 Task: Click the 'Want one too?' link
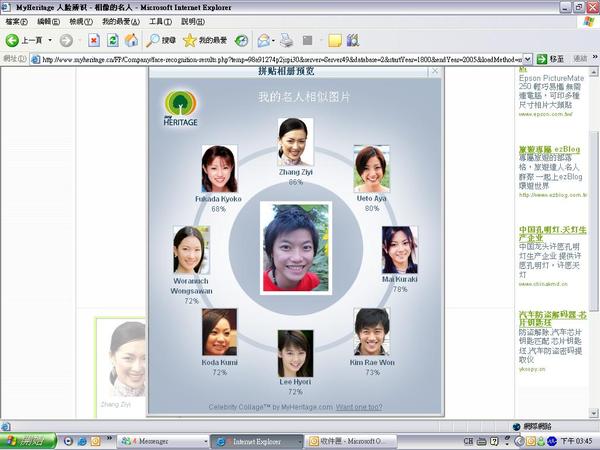[x=359, y=407]
